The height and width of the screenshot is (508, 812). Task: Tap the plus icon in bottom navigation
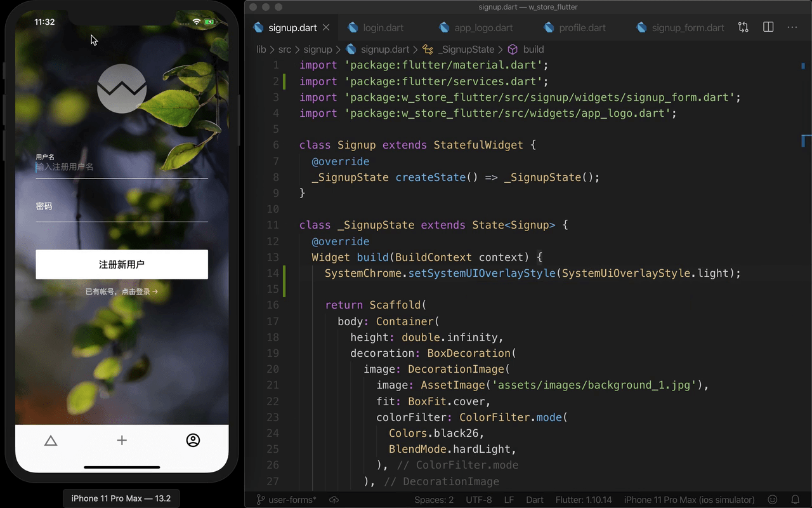[x=122, y=441]
